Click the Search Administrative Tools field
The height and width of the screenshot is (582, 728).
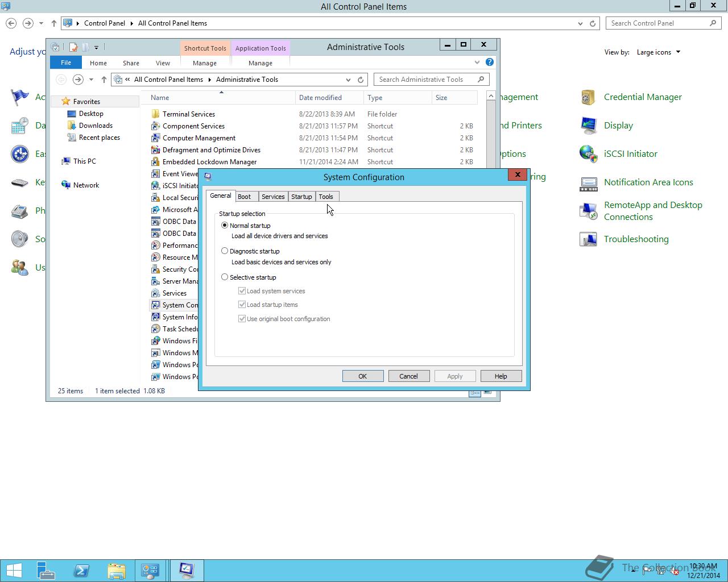click(x=431, y=80)
